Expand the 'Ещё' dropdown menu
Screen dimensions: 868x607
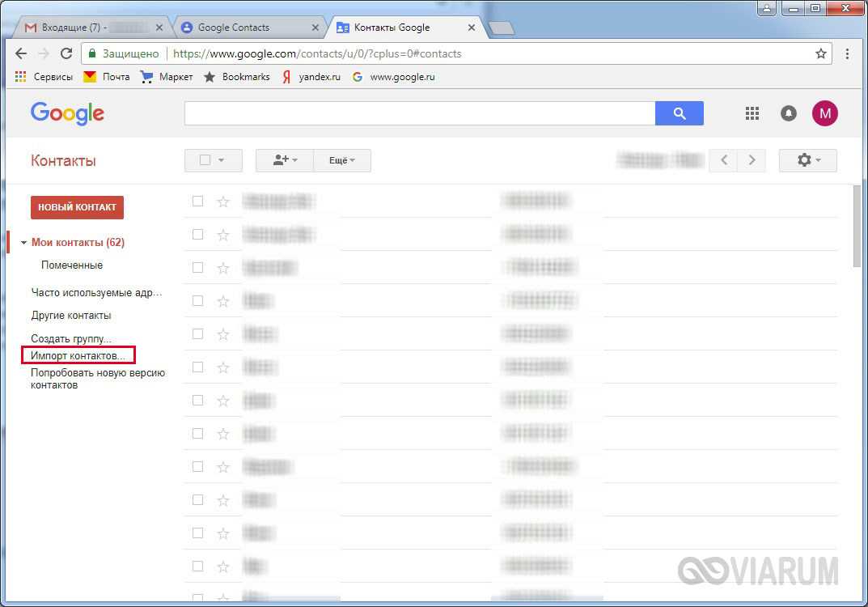[x=342, y=160]
